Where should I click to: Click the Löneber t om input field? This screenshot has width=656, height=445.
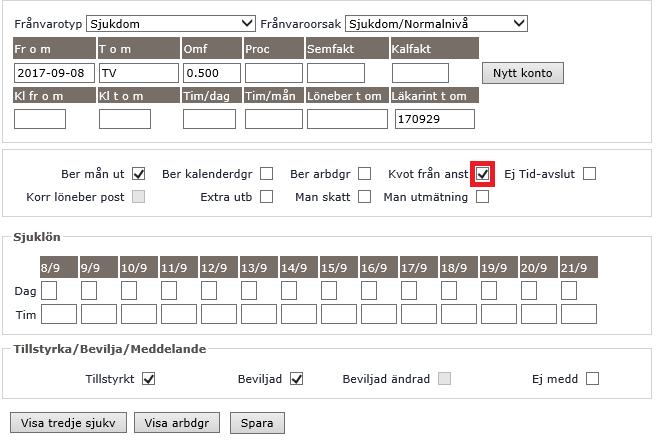point(347,119)
